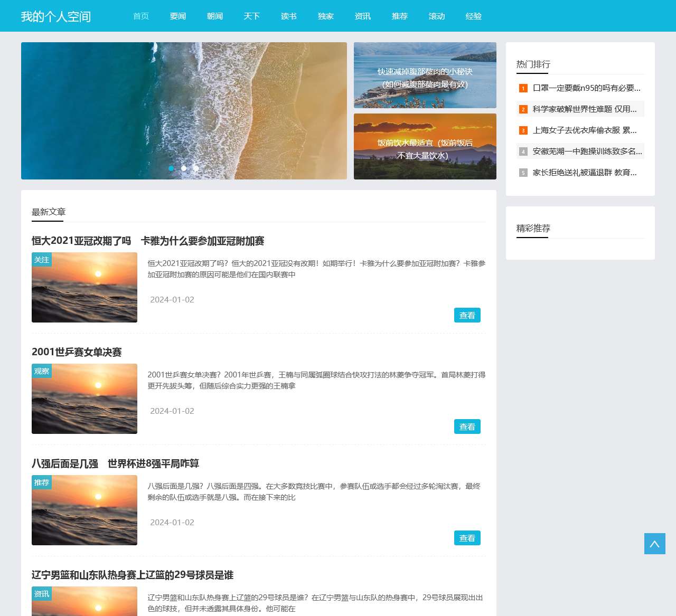Image resolution: width=676 pixels, height=616 pixels.
Task: Click the 资讯 tag on article thumbnail
Action: pos(42,594)
